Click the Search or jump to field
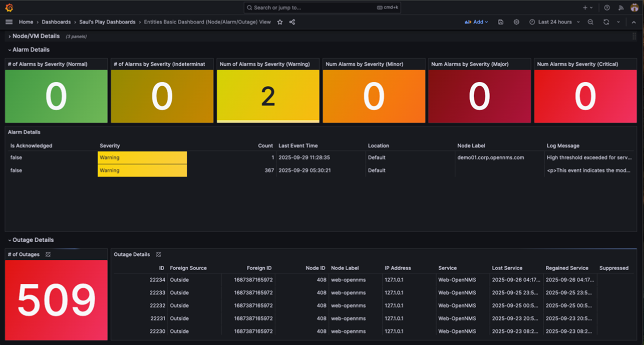The height and width of the screenshot is (345, 644). pyautogui.click(x=322, y=7)
